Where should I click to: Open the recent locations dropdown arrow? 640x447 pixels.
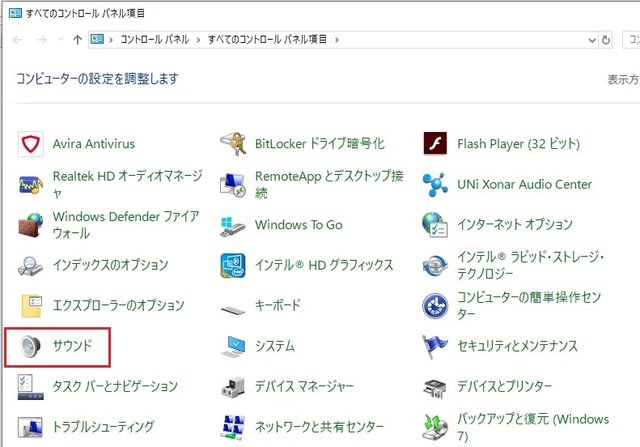click(x=61, y=40)
